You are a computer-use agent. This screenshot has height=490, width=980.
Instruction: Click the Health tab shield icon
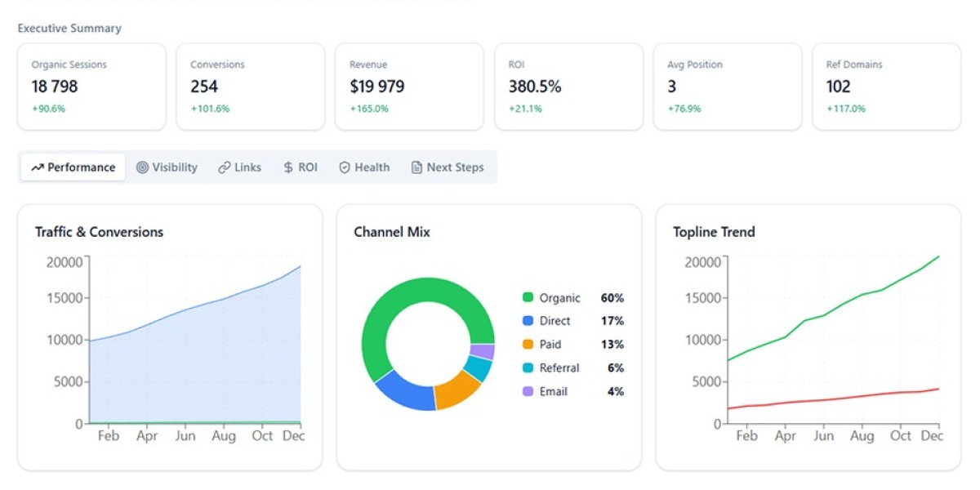[x=345, y=167]
